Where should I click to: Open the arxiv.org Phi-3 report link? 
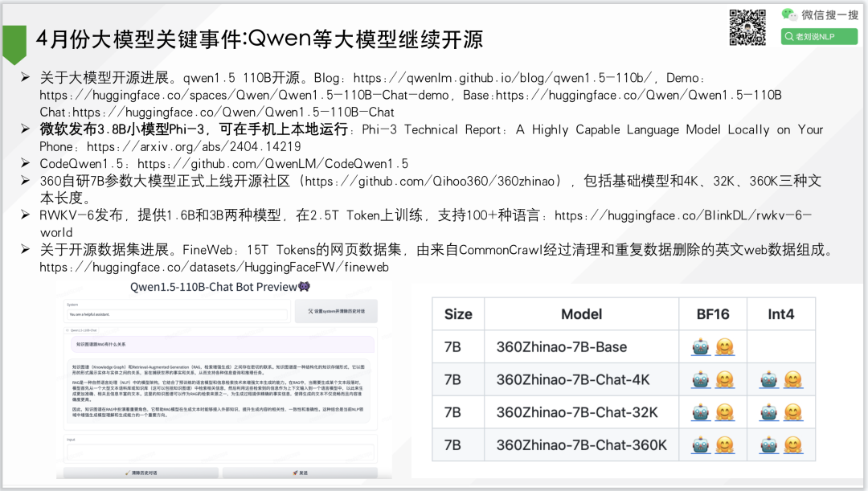coord(194,147)
